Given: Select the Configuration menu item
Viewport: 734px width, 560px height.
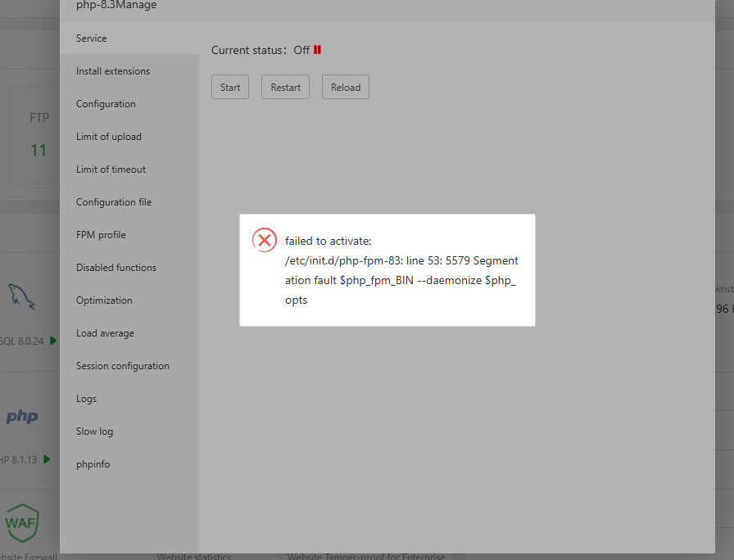Looking at the screenshot, I should click(129, 104).
